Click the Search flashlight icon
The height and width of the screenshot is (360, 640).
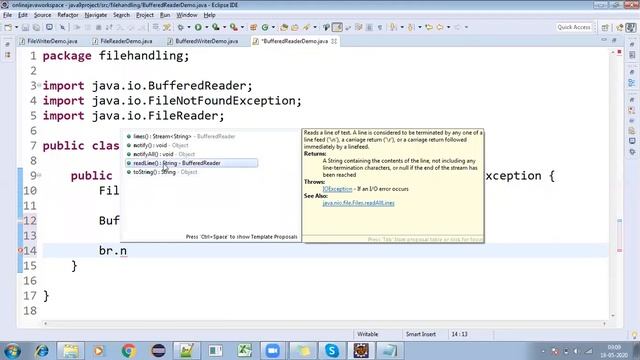306,27
